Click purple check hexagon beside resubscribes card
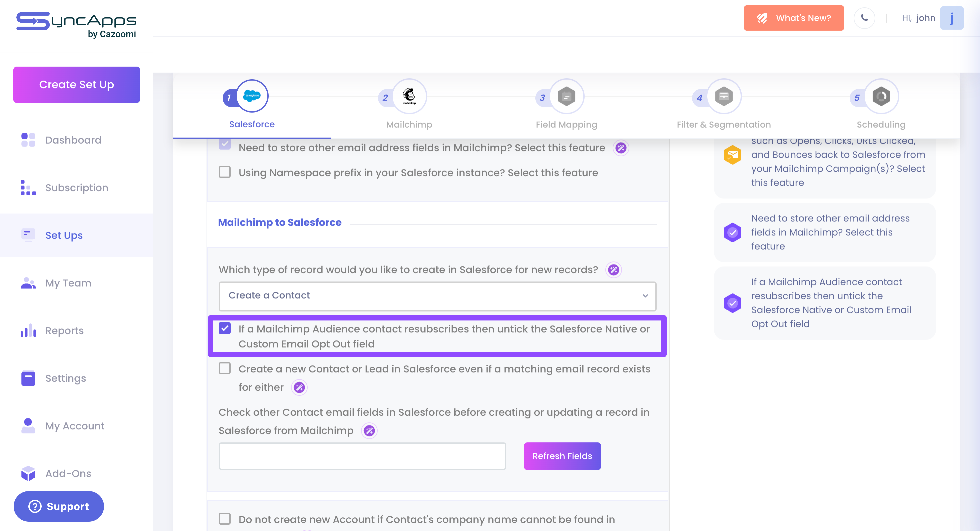 732,303
